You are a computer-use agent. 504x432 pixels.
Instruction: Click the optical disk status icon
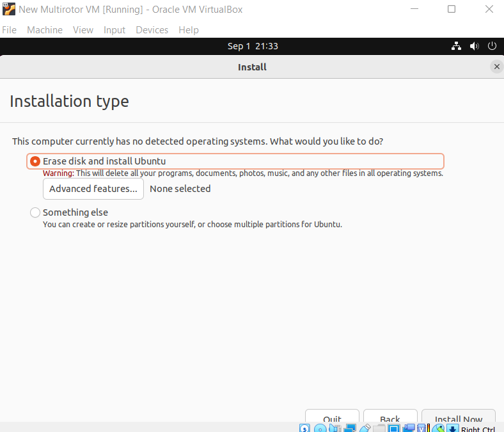pos(320,428)
